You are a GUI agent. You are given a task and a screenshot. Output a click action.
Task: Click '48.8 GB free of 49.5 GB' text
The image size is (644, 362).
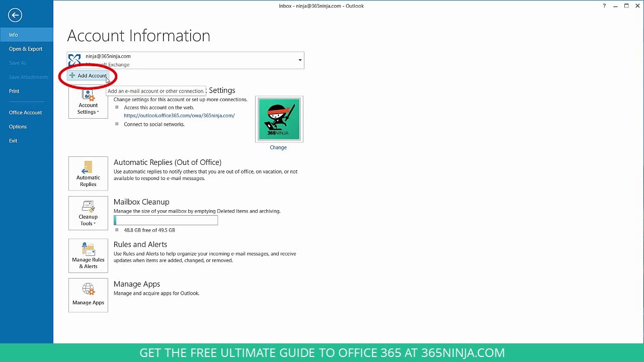tap(149, 230)
